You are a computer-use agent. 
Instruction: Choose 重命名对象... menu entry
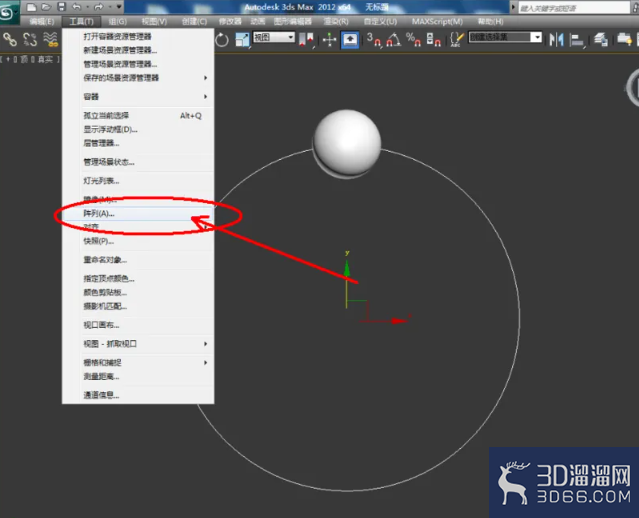click(x=138, y=260)
